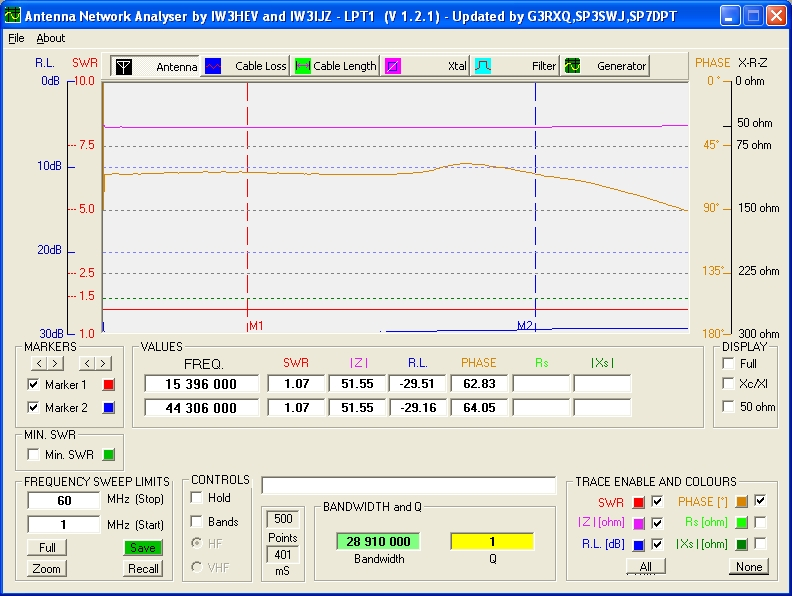The image size is (792, 596).
Task: Click the Zoom button under sweep limits
Action: [46, 568]
